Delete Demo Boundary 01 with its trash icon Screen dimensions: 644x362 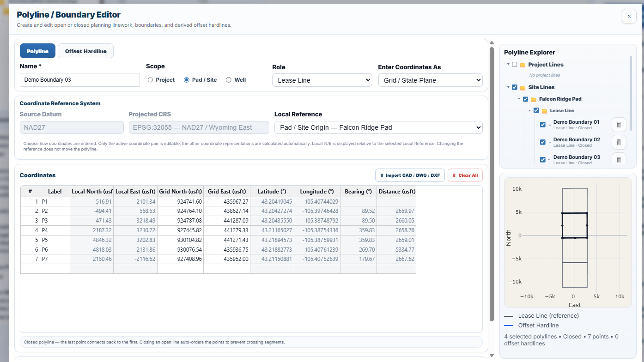coord(619,125)
